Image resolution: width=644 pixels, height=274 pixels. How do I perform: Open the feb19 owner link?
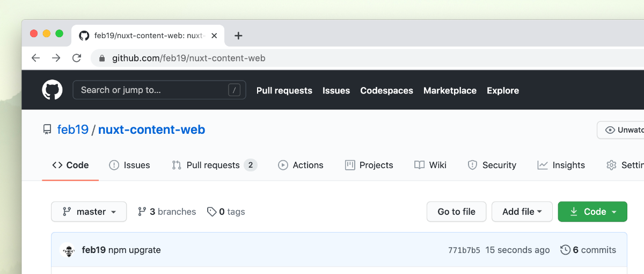tap(73, 129)
